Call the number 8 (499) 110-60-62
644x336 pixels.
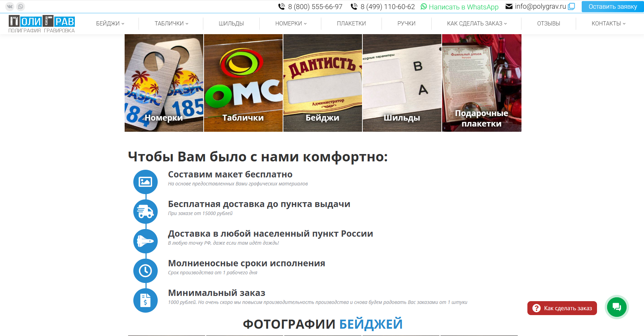click(388, 7)
